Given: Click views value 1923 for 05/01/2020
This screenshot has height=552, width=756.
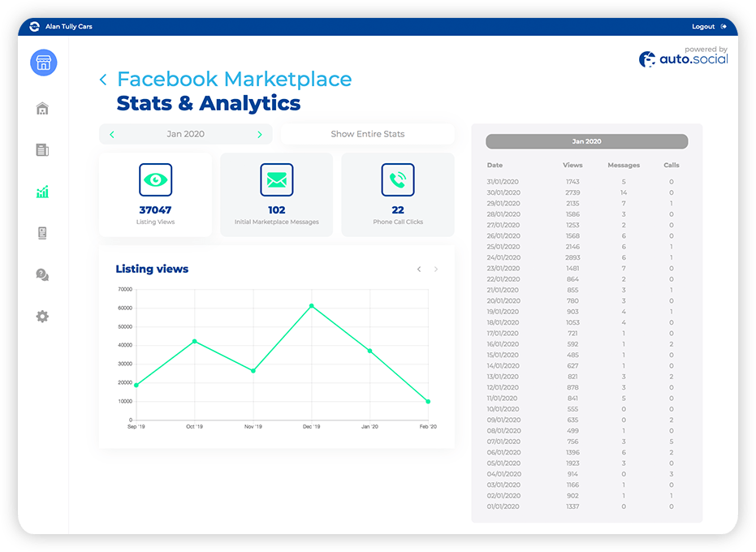Looking at the screenshot, I should [x=572, y=464].
